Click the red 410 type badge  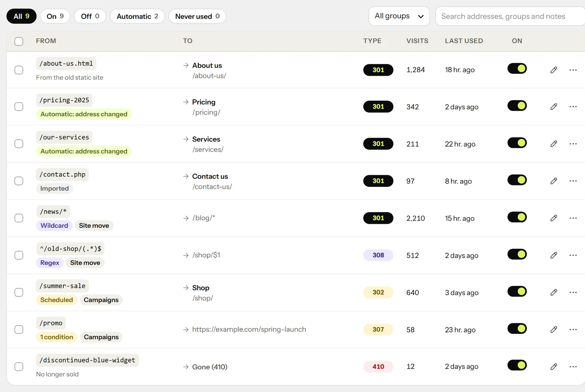[x=378, y=366]
